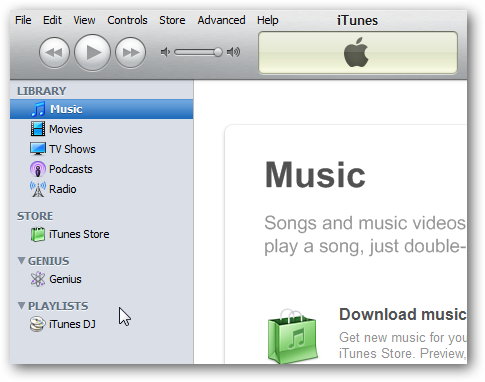Image resolution: width=485 pixels, height=382 pixels.
Task: Click the Movies filmstrip icon
Action: coord(38,129)
